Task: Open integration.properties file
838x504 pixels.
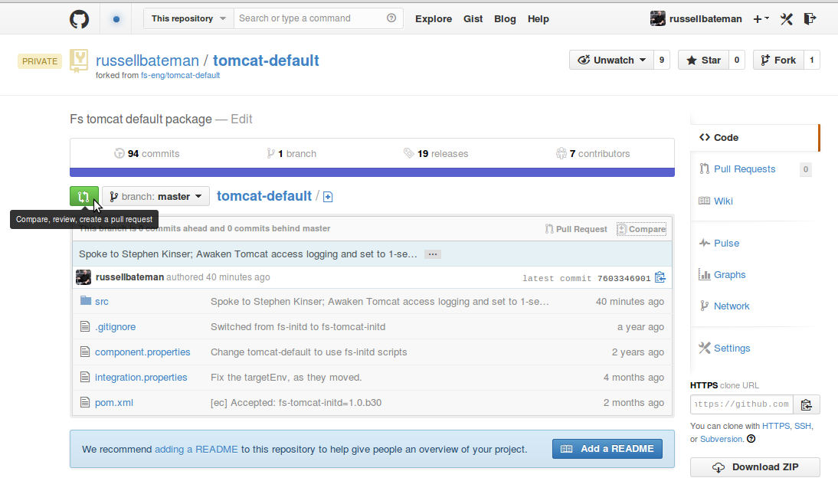Action: pyautogui.click(x=141, y=378)
